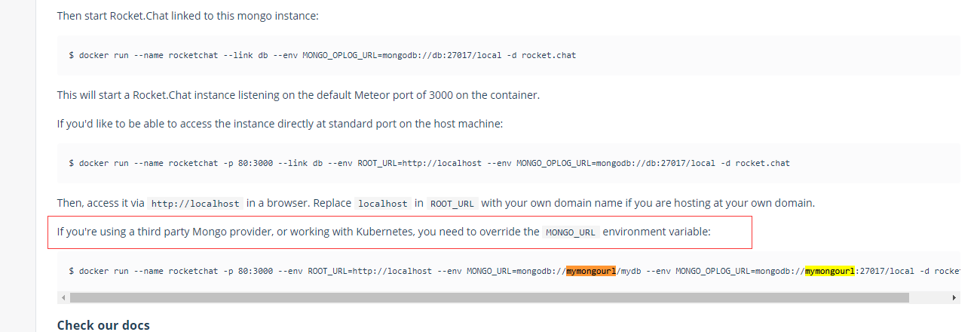Click the inline code 'ROOT_URL'

[452, 204]
